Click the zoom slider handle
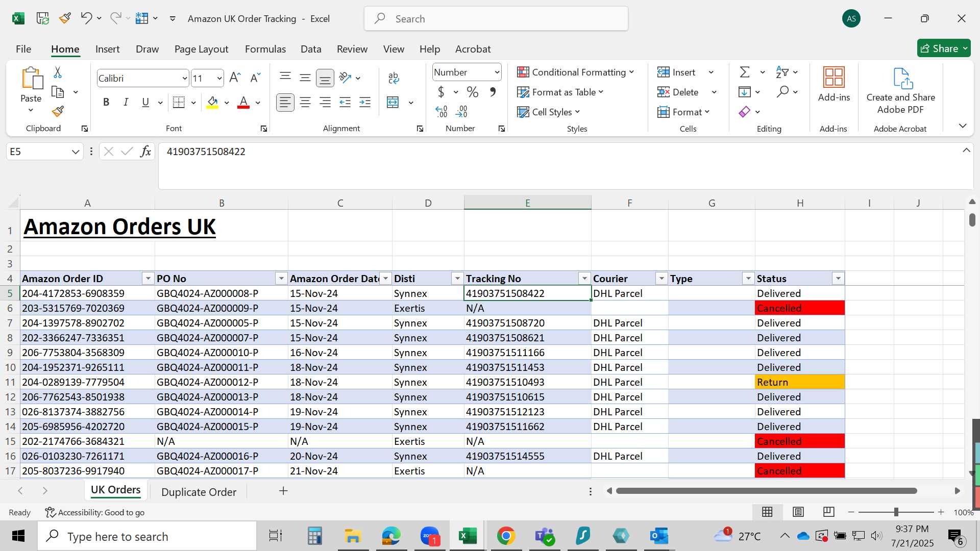 click(x=896, y=512)
